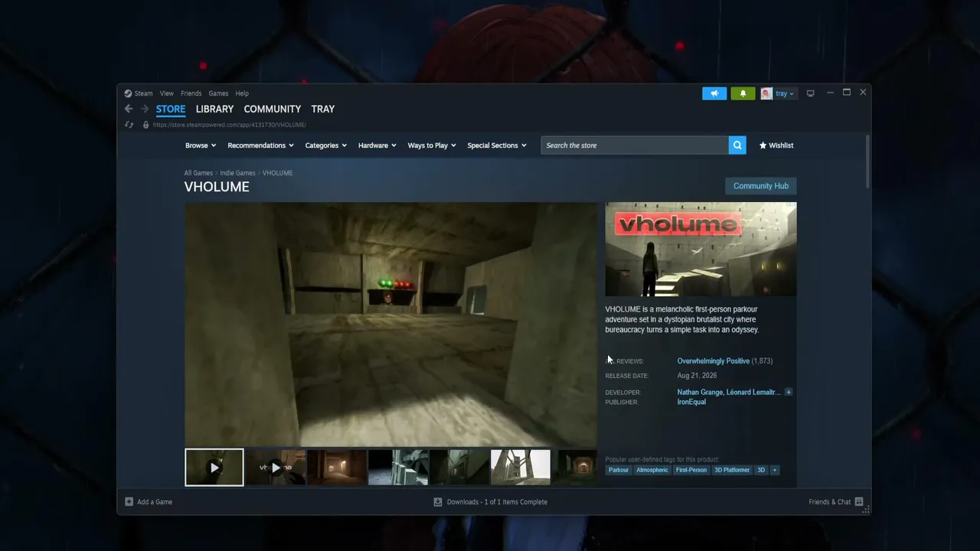
Task: Switch to the COMMUNITY tab
Action: tap(273, 109)
